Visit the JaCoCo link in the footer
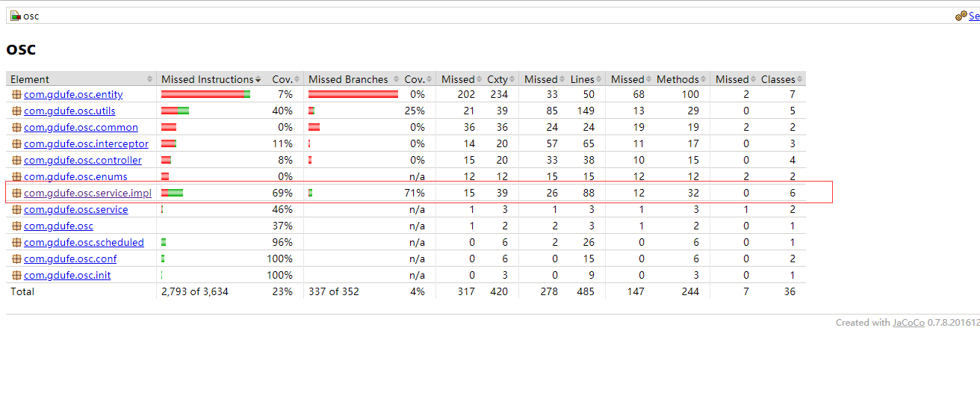The image size is (980, 393). pos(908,323)
